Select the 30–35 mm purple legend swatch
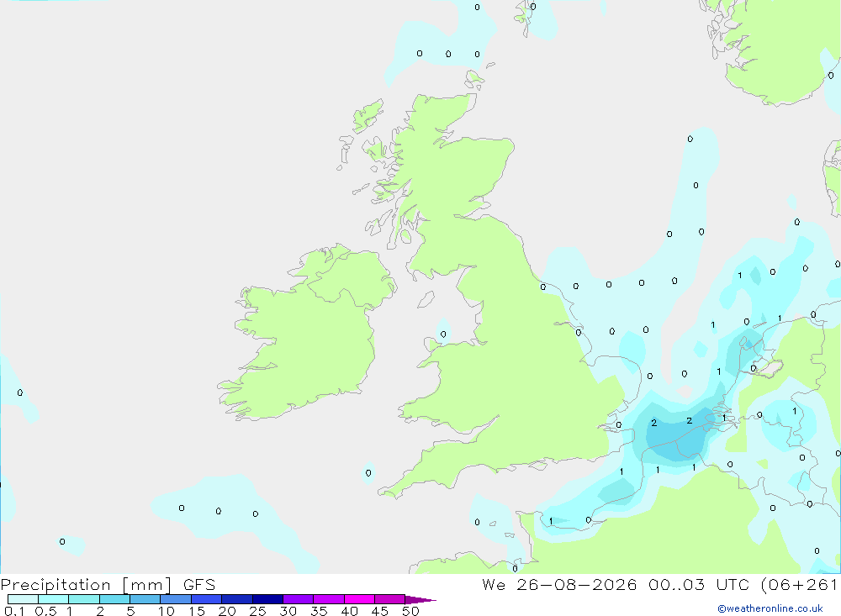 [x=299, y=599]
